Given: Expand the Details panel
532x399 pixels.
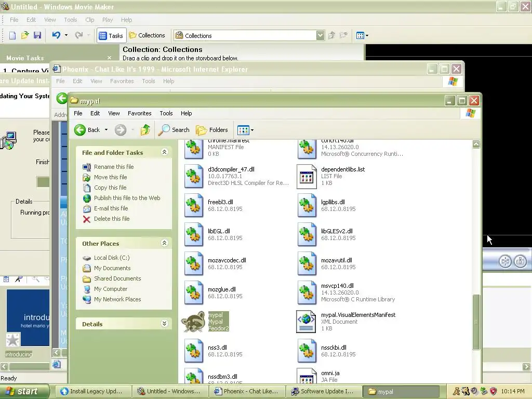Looking at the screenshot, I should 164,323.
